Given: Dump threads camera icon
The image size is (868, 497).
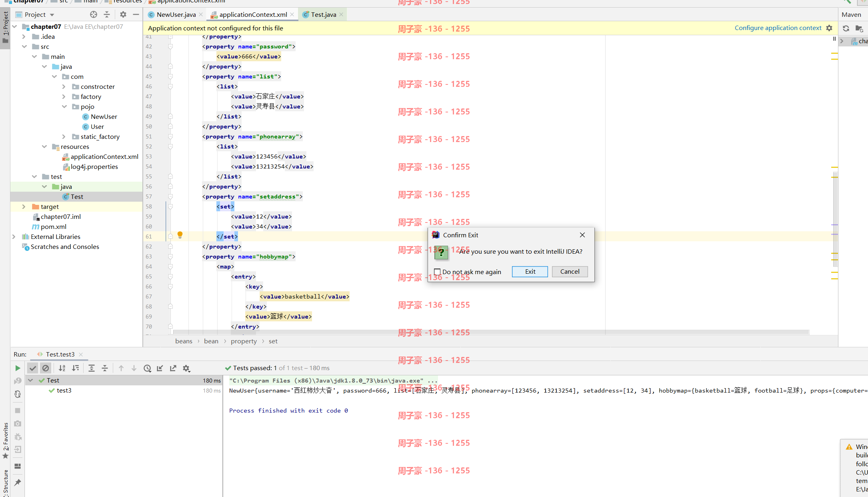Looking at the screenshot, I should (x=18, y=423).
